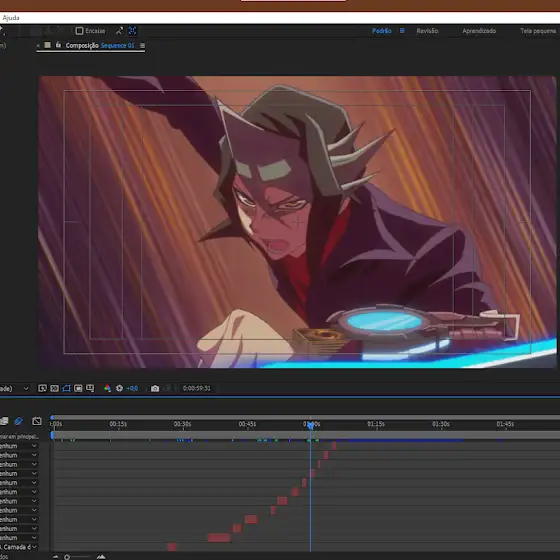Image resolution: width=560 pixels, height=560 pixels.
Task: Open the Padrão workspace options menu icon
Action: click(x=402, y=31)
